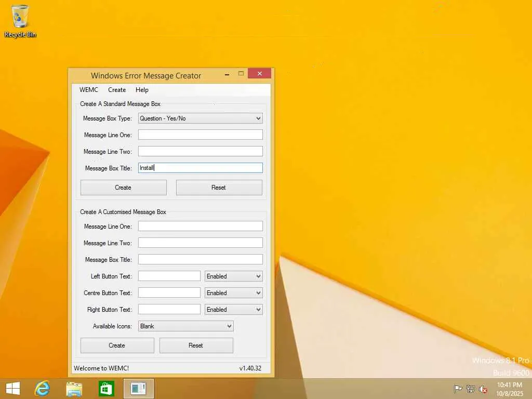Viewport: 532px width, 399px height.
Task: Open the Windows Start button
Action: click(x=13, y=389)
